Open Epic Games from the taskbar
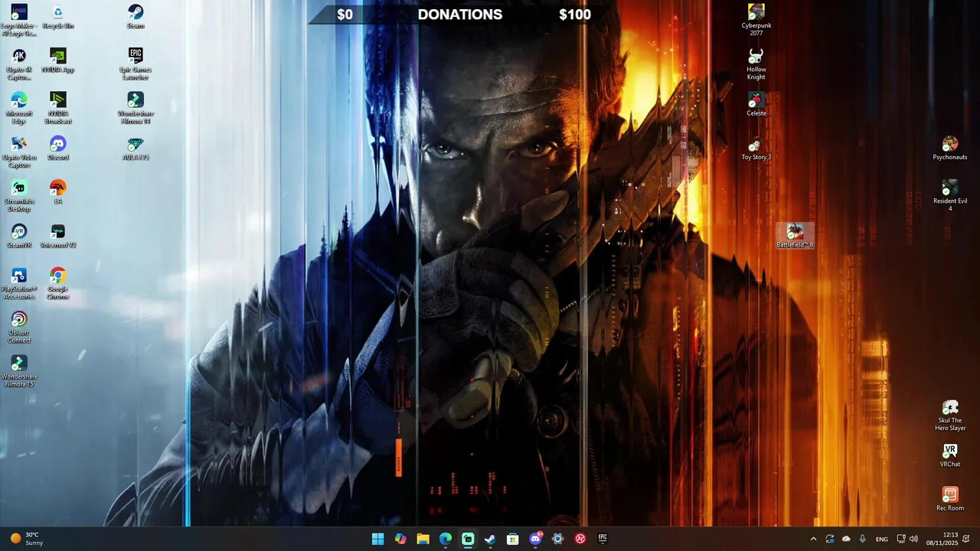 pyautogui.click(x=603, y=539)
